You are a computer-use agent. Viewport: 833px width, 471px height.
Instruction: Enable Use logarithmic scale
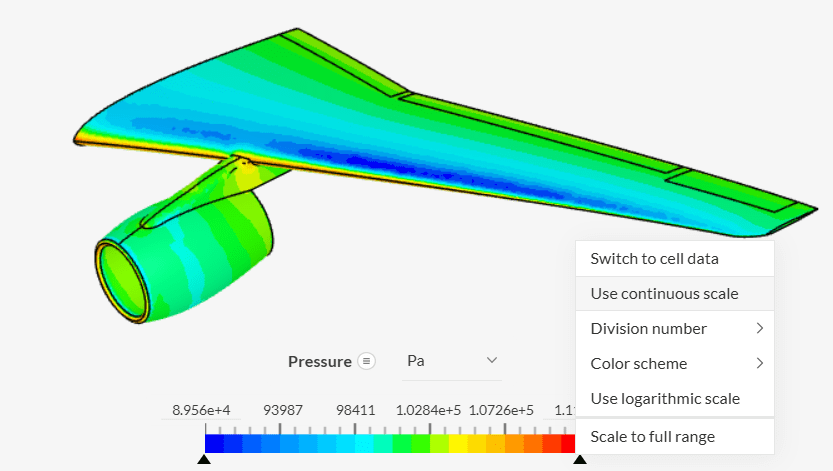(x=664, y=398)
